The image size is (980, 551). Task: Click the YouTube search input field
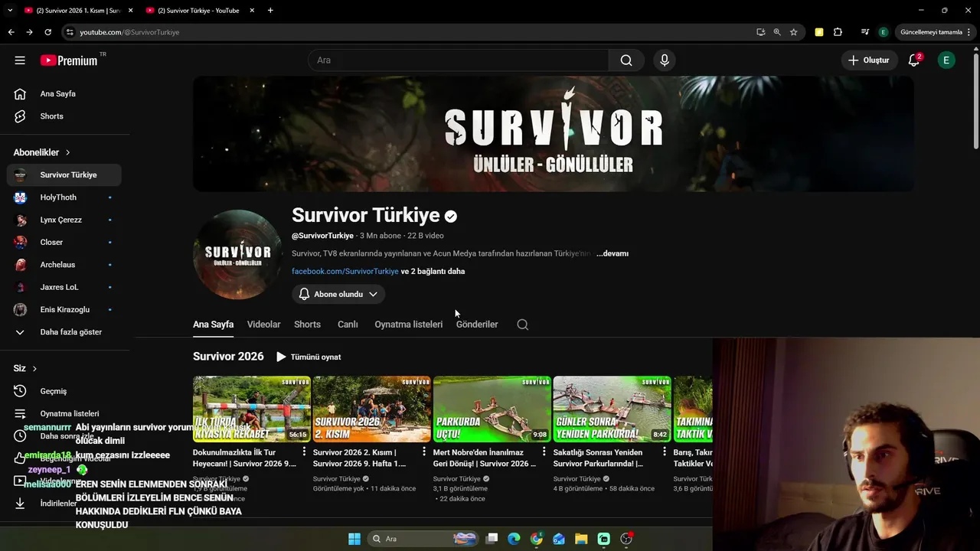(x=458, y=60)
